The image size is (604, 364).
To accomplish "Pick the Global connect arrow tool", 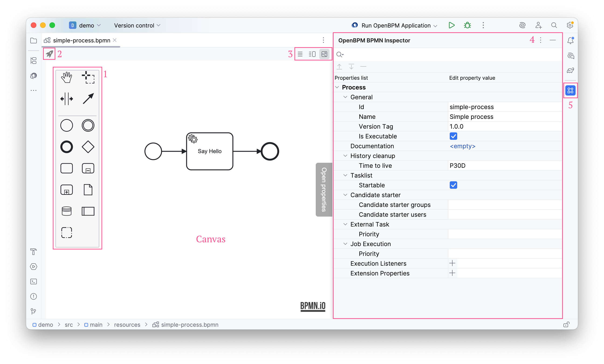I will [88, 99].
